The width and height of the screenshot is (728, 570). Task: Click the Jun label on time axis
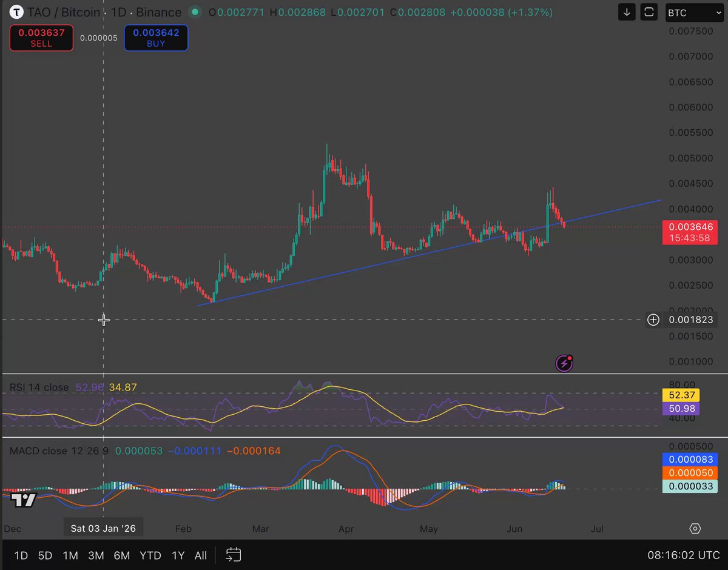click(514, 529)
